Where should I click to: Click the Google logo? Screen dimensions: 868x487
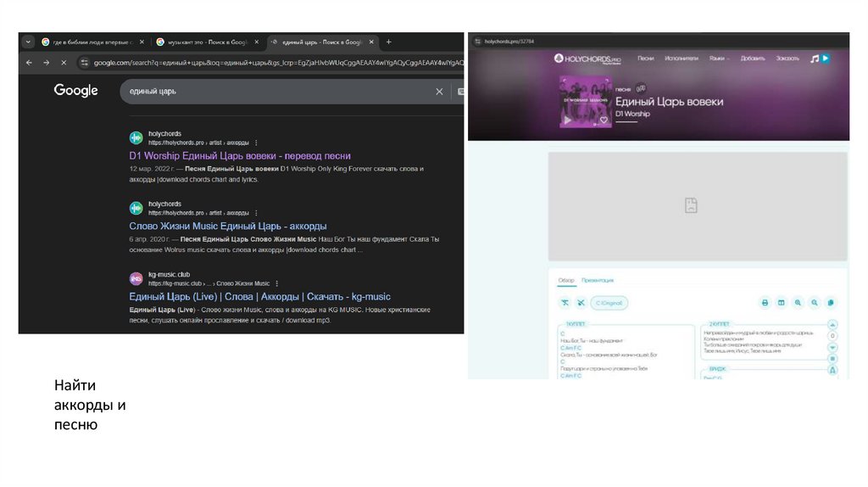click(x=75, y=90)
